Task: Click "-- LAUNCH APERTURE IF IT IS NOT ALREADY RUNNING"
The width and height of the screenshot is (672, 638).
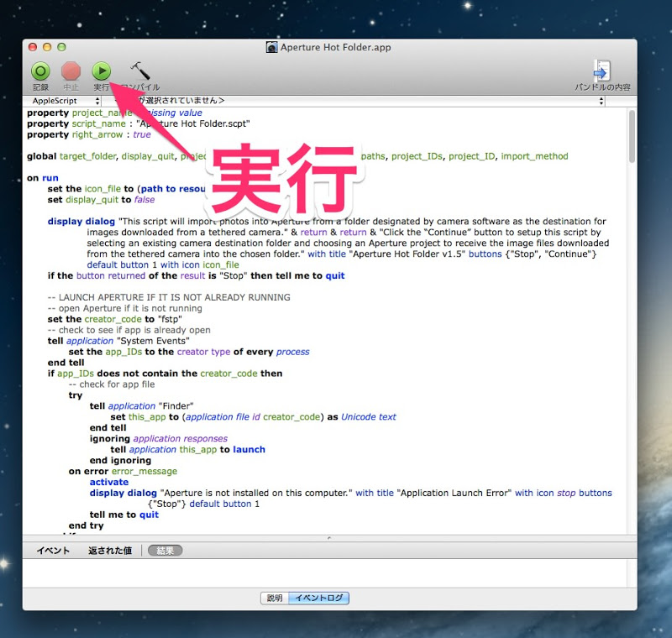Action: [169, 297]
